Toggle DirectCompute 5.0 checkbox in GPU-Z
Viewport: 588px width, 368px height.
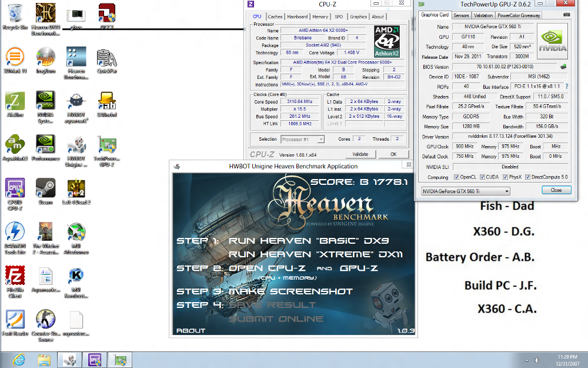tap(527, 177)
